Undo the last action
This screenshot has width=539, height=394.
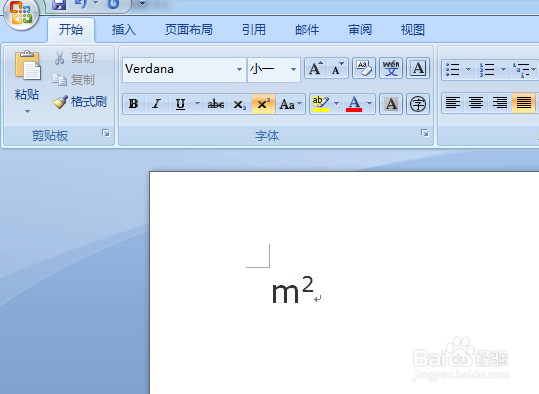pos(81,4)
